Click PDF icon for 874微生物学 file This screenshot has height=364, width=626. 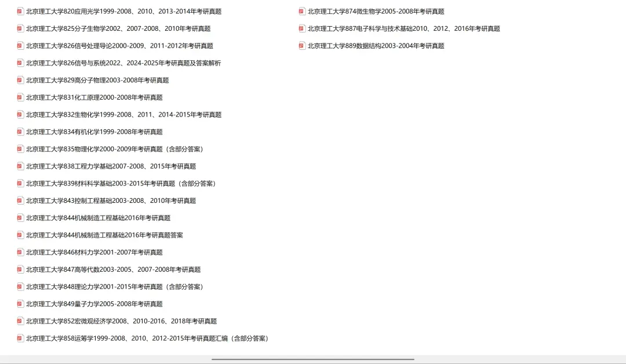[x=302, y=12]
